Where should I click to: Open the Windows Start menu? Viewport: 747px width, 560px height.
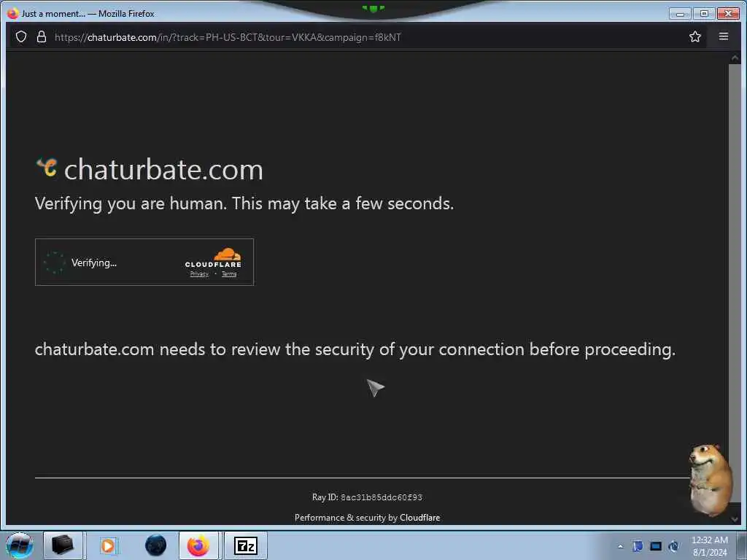pyautogui.click(x=20, y=545)
